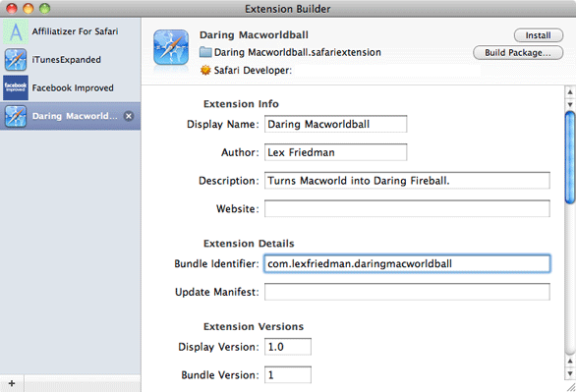Select Facebook Improved in the extension list

pyautogui.click(x=70, y=87)
